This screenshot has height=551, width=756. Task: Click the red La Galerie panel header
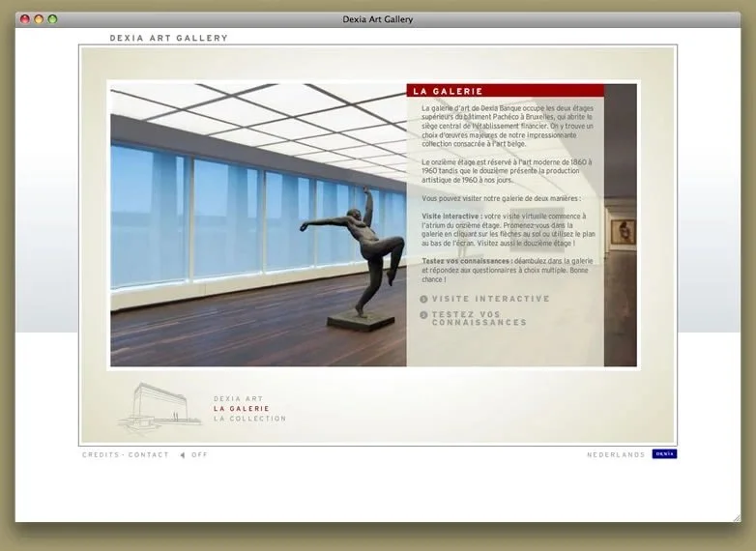505,91
